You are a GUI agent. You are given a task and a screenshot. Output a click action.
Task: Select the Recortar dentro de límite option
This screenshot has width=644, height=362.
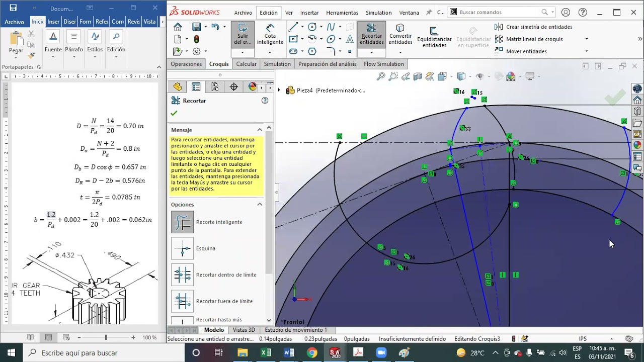pos(182,275)
